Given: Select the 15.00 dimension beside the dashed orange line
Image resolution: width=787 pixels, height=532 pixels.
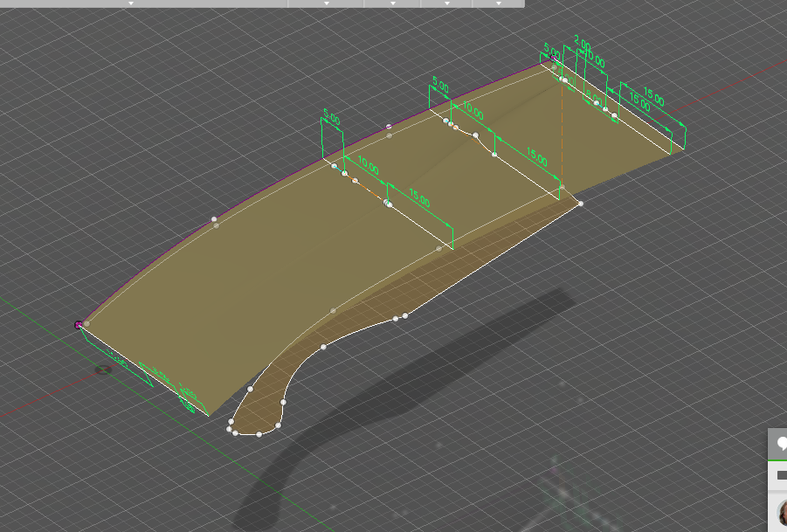Looking at the screenshot, I should (x=536, y=157).
